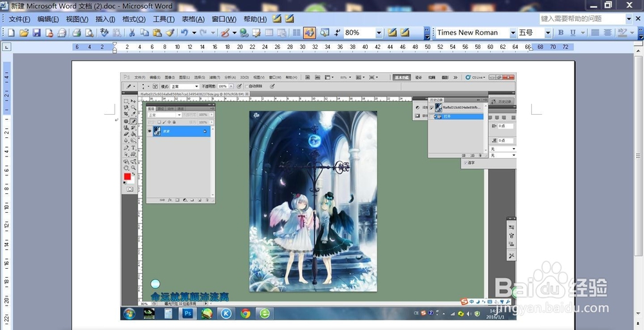Click the ruler tab-stop selector button
Image resolution: width=644 pixels, height=330 pixels.
click(6, 47)
